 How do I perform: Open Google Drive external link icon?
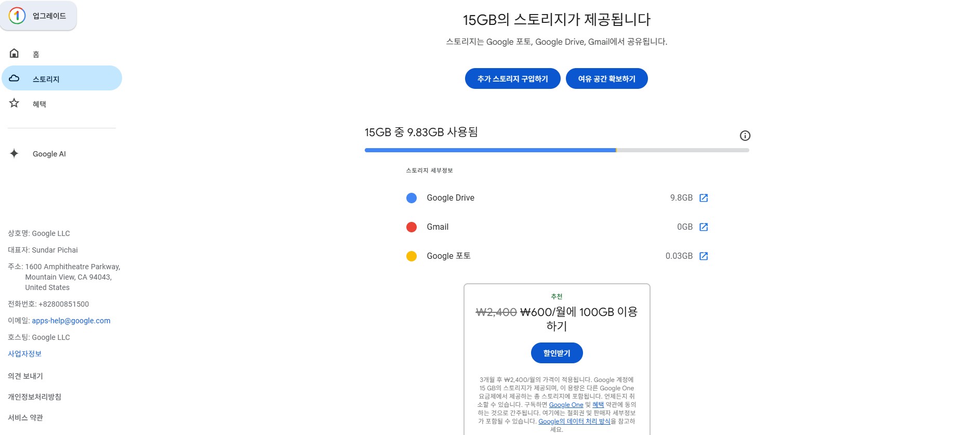[x=704, y=198]
